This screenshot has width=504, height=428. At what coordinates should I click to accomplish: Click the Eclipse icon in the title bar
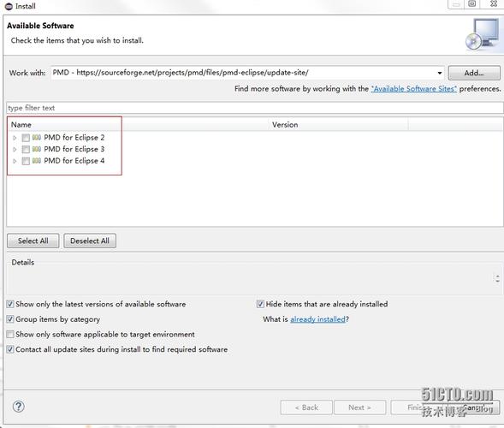click(9, 6)
